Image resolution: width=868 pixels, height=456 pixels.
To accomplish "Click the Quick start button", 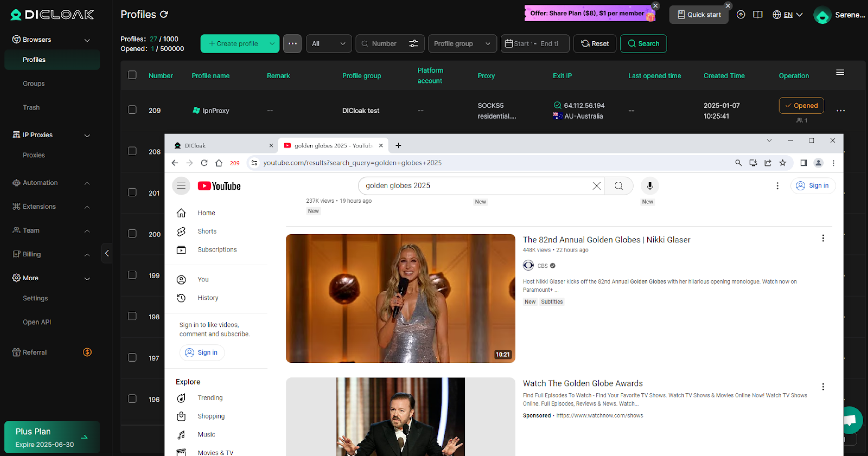I will point(699,15).
